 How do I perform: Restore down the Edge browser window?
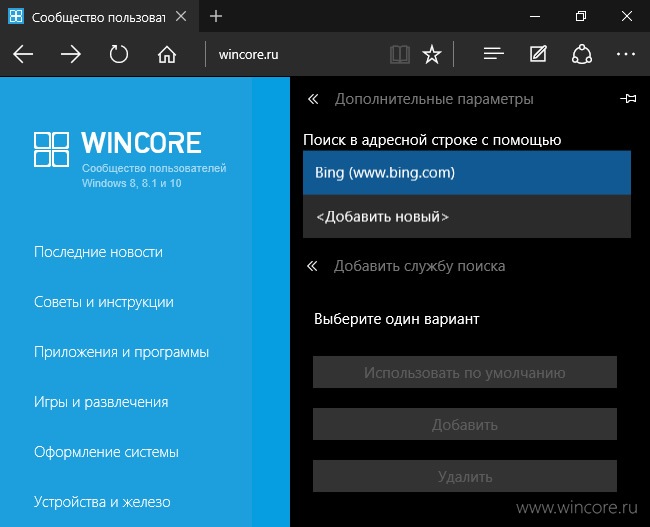[581, 16]
